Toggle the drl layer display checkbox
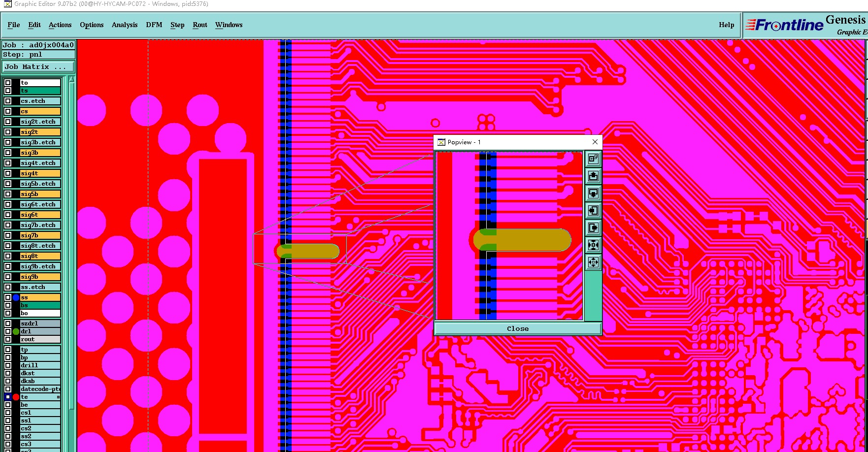Image resolution: width=868 pixels, height=452 pixels. [x=8, y=331]
